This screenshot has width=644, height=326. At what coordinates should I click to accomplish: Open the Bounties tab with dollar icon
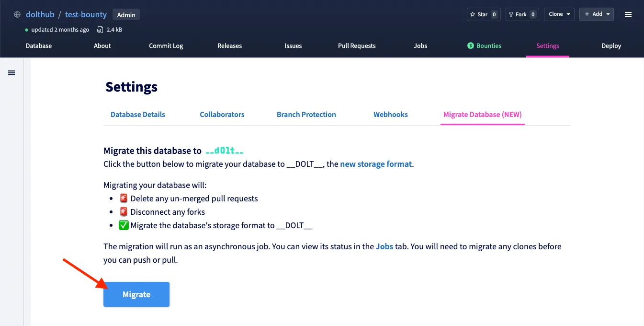tap(484, 46)
